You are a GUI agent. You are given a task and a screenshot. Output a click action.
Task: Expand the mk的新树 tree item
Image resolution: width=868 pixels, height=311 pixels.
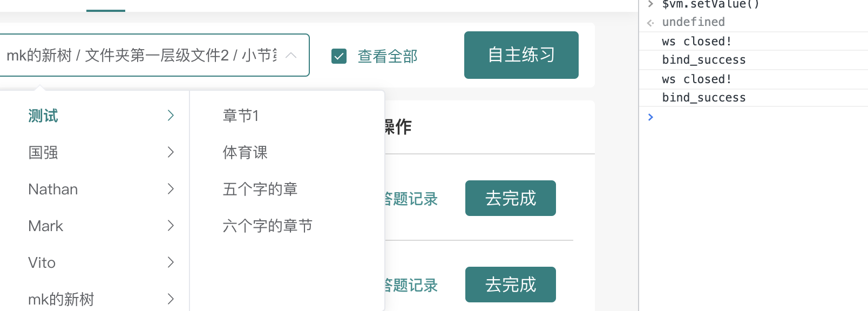(171, 299)
